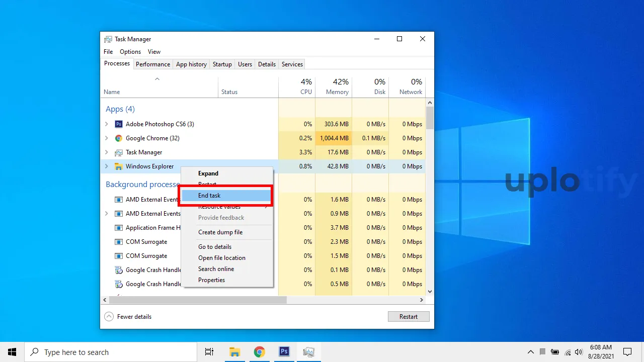Choose Create dump file
The image size is (644, 362).
point(227,232)
